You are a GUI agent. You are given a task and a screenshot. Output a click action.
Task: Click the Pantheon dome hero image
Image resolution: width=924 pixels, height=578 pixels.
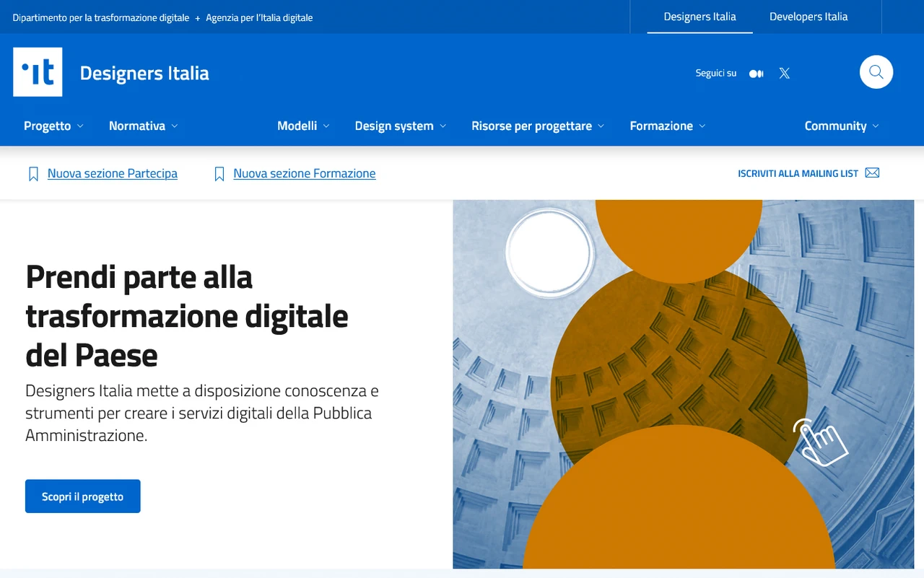click(x=684, y=385)
